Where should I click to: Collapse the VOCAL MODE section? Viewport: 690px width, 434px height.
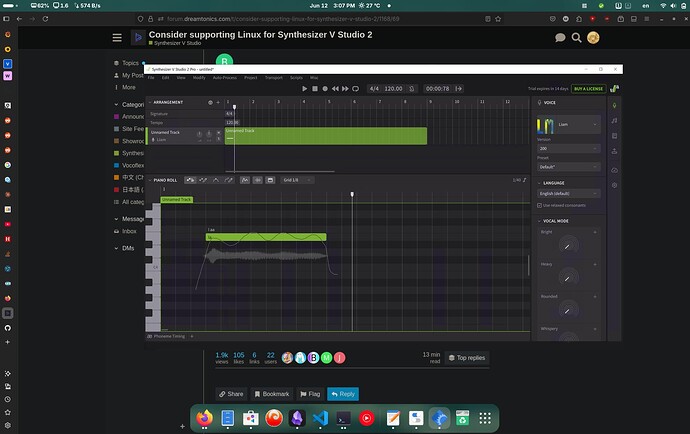(x=540, y=221)
